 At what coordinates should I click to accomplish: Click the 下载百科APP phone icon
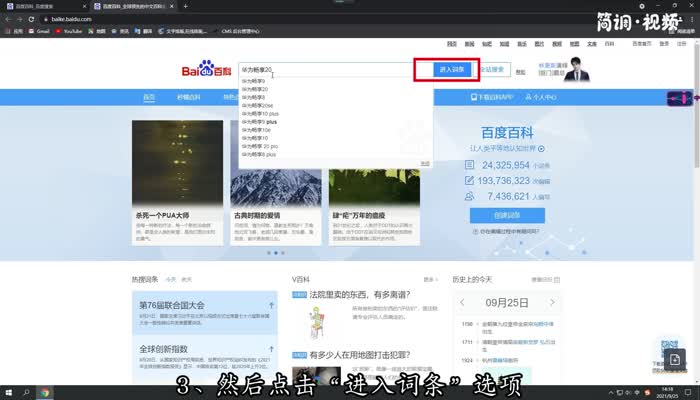pyautogui.click(x=474, y=97)
